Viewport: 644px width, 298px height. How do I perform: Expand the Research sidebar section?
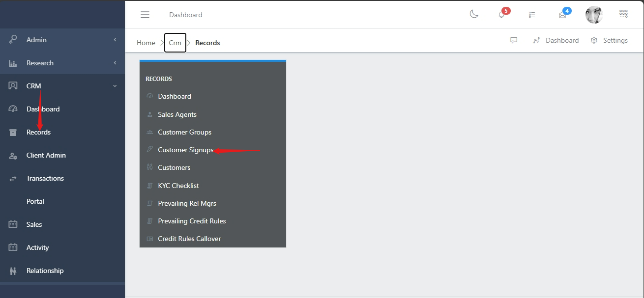point(40,63)
